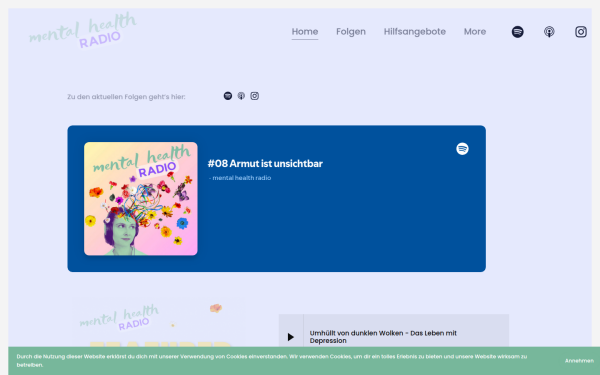Image resolution: width=600 pixels, height=375 pixels.
Task: Play the 'Umhüllt von dunklen Wolken' track
Action: pos(291,337)
